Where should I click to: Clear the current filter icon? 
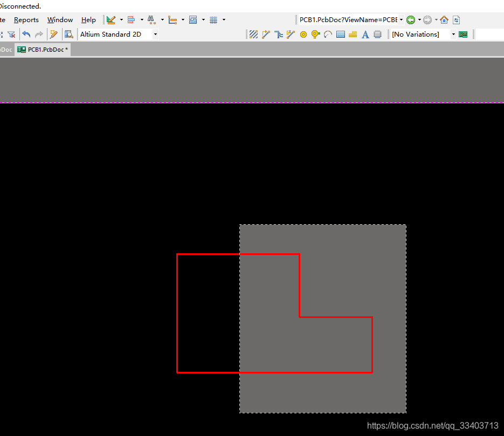coord(11,34)
